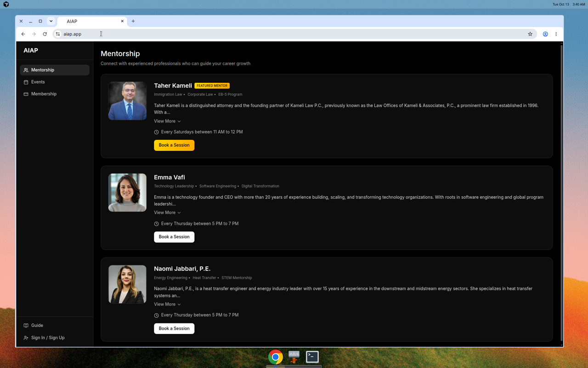This screenshot has height=368, width=588.
Task: Click clock icon in Emma Vafi's card
Action: pos(156,224)
